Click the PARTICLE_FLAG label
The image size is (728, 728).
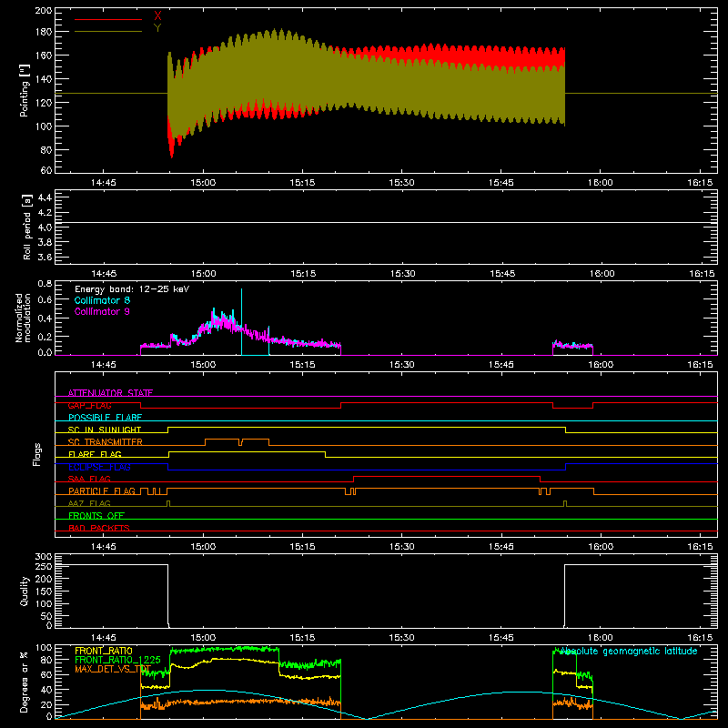[102, 491]
